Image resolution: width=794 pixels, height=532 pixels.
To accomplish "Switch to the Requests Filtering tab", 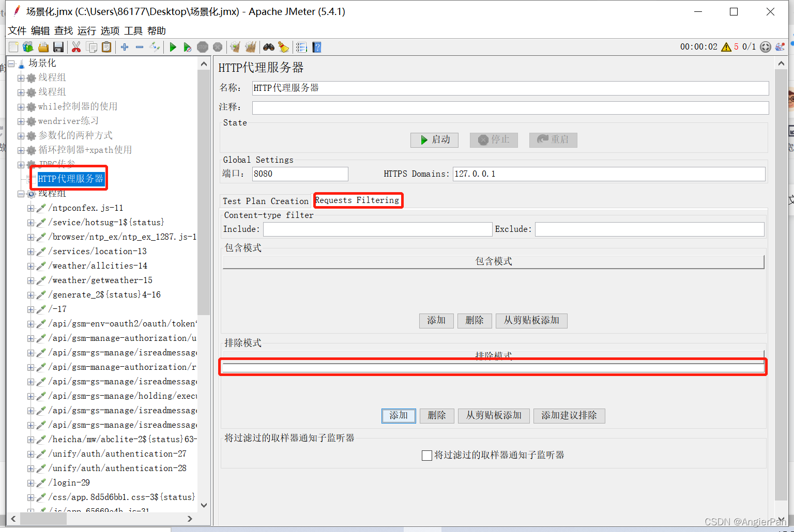I will pos(358,200).
